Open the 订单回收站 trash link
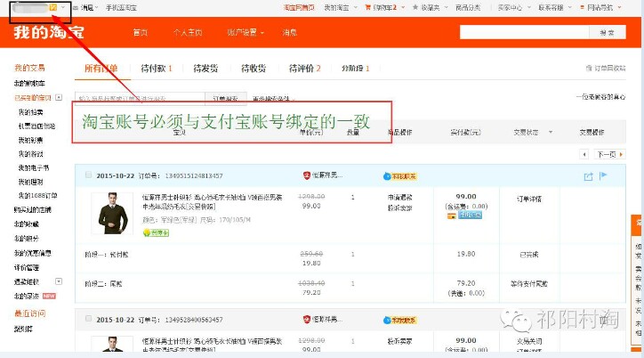 coord(606,69)
